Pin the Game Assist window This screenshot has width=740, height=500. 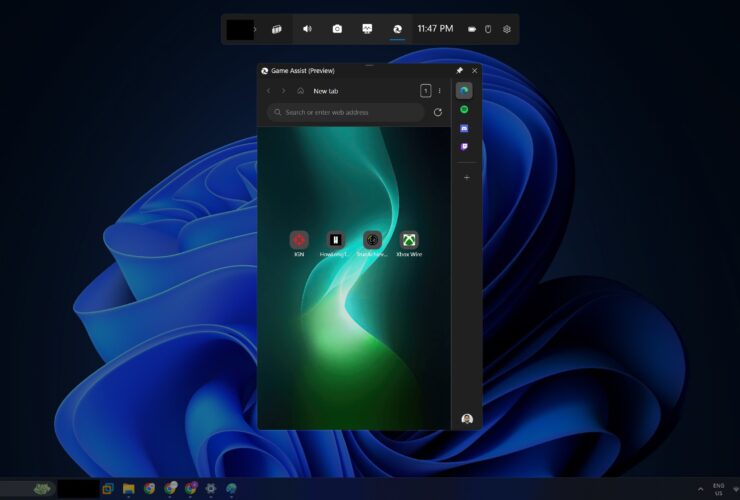click(x=460, y=71)
